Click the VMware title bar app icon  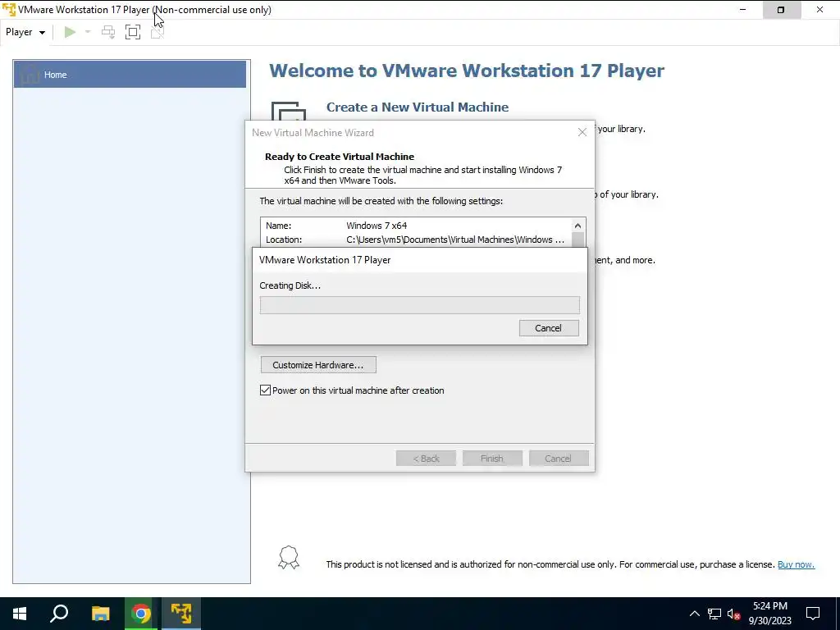(8, 10)
